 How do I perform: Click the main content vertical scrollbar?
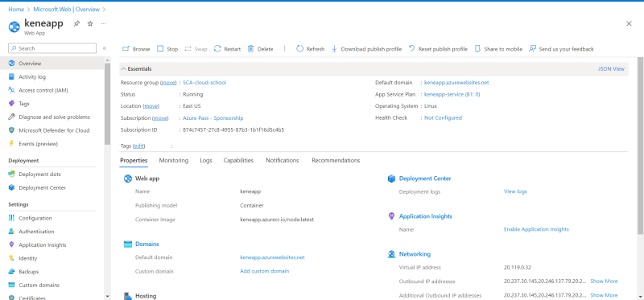click(640, 146)
